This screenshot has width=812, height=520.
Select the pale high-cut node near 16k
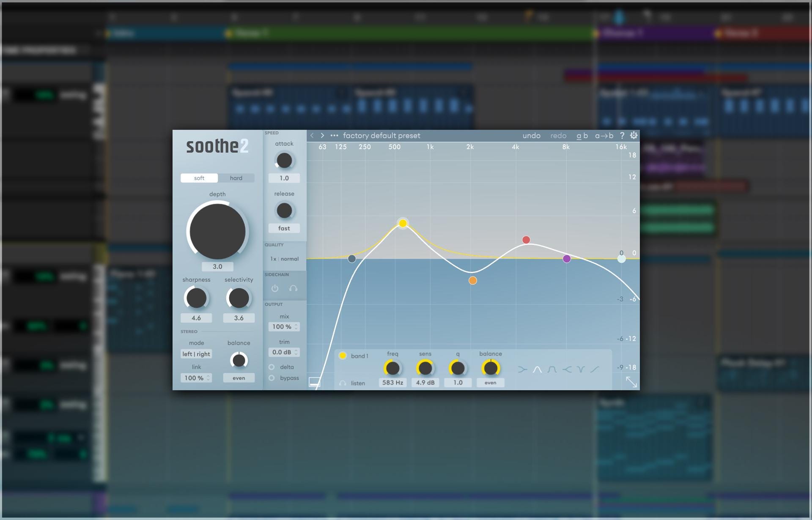click(621, 259)
